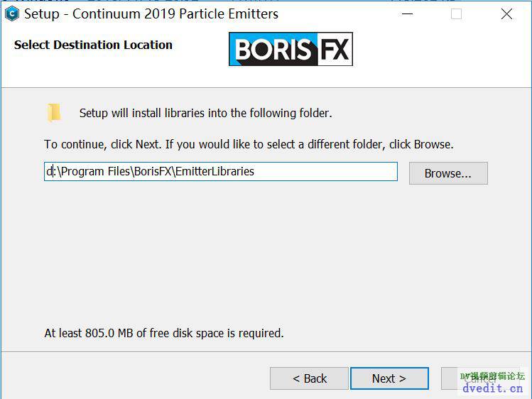Click the maximize window button
Screen dimensions: 532x399
click(456, 14)
